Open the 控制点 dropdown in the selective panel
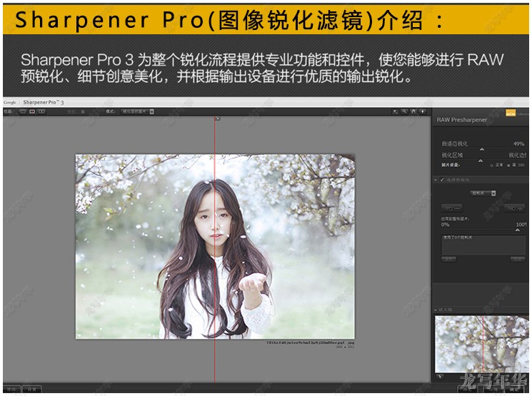The height and width of the screenshot is (396, 532). (483, 193)
